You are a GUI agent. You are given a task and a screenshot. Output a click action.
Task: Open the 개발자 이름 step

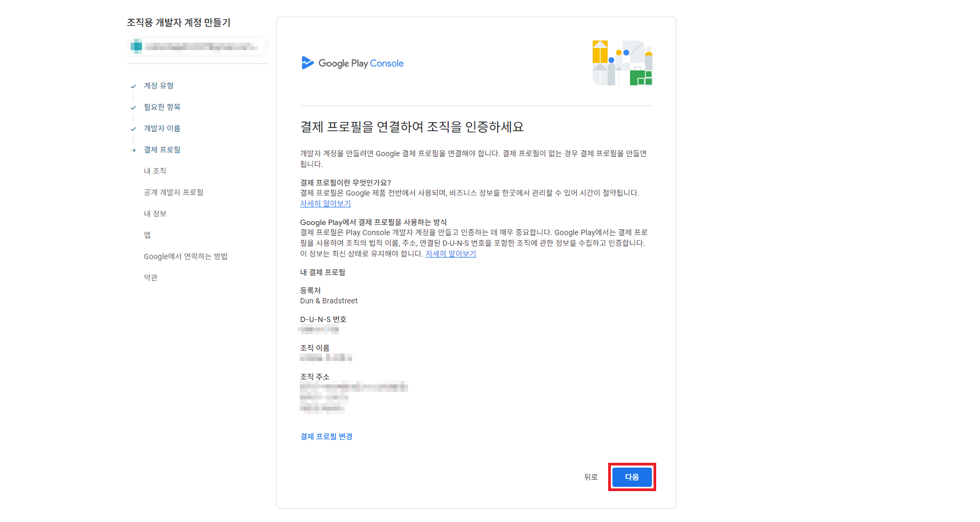(x=162, y=129)
